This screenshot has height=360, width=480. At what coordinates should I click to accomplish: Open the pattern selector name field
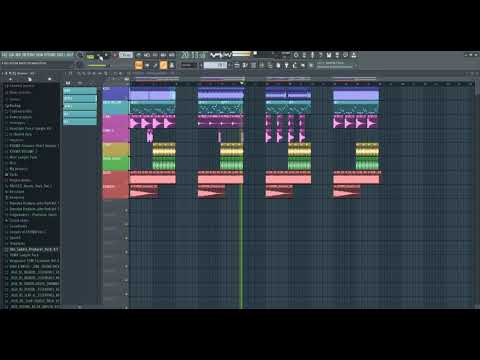(215, 65)
